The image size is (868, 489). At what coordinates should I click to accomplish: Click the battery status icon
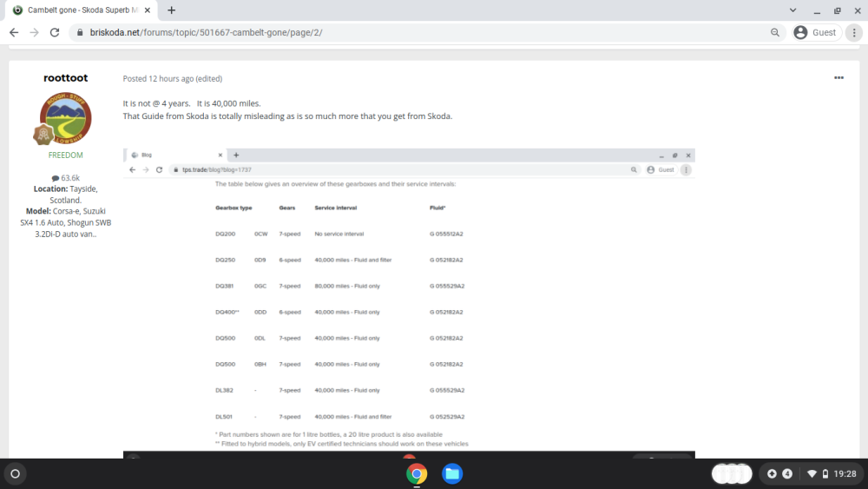point(825,473)
